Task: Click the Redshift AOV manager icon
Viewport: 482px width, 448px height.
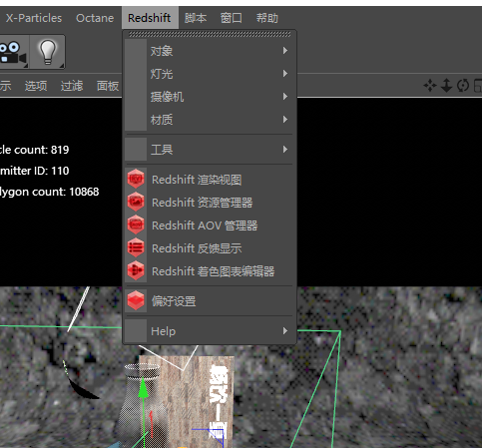Action: (x=136, y=224)
